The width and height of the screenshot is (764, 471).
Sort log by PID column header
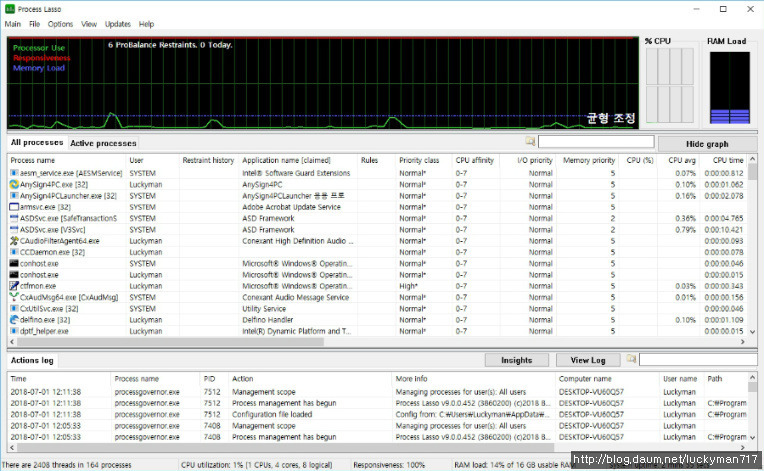[214, 378]
